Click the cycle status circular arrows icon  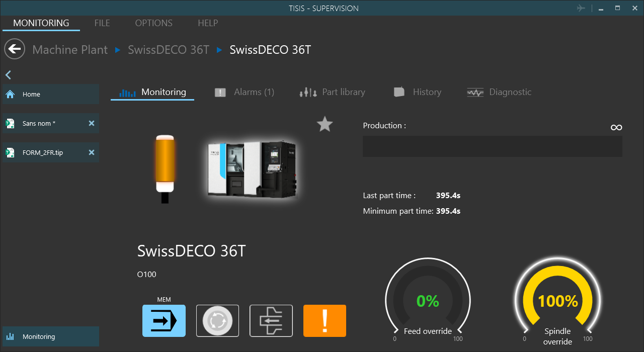click(x=217, y=320)
